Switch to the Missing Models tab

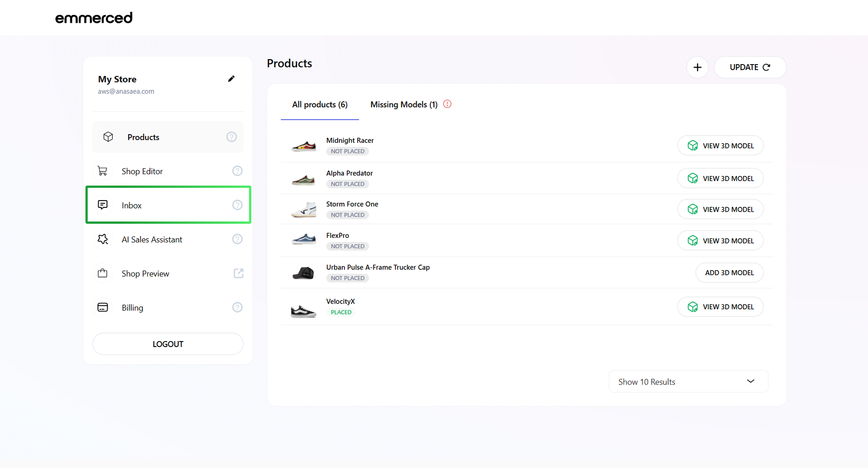[x=404, y=105]
